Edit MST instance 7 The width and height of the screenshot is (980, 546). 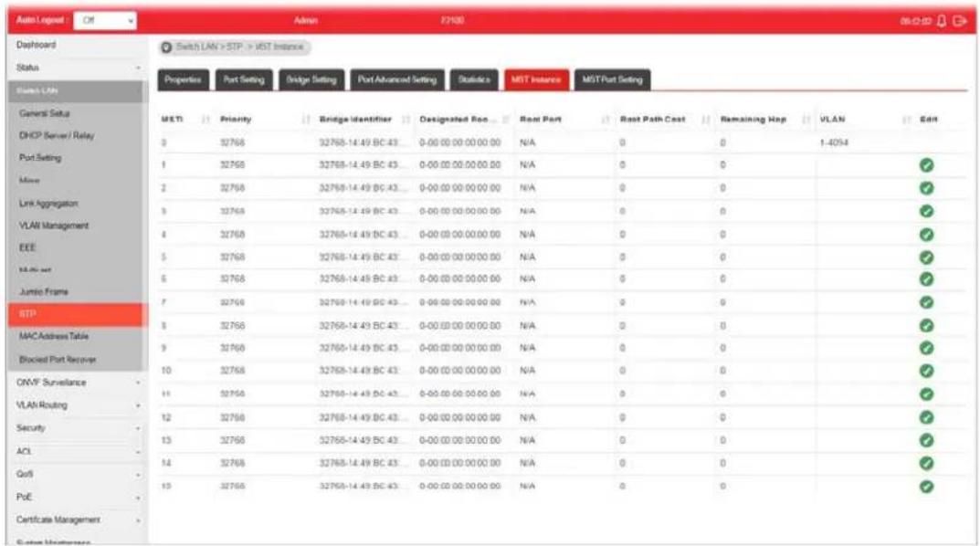pos(926,302)
